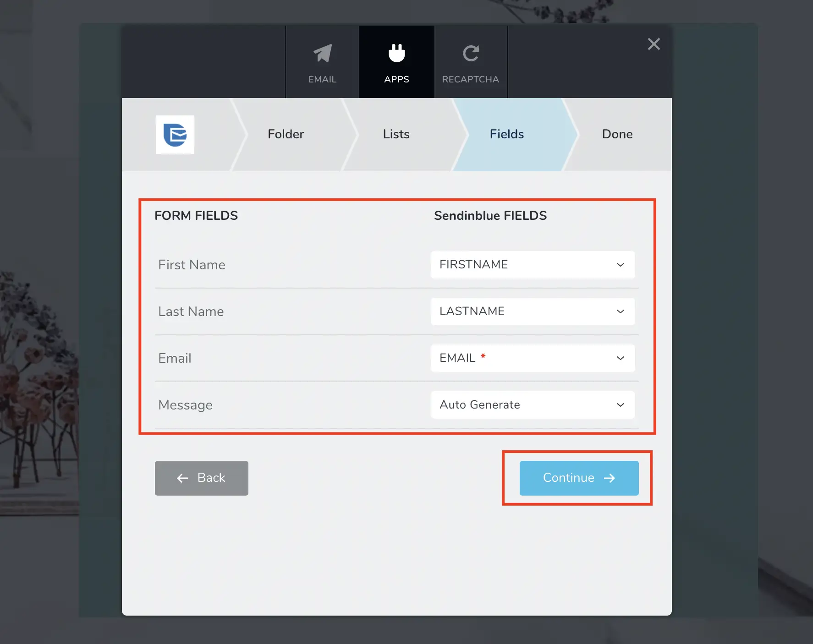
Task: Close the integration dialog with the X
Action: coord(654,44)
